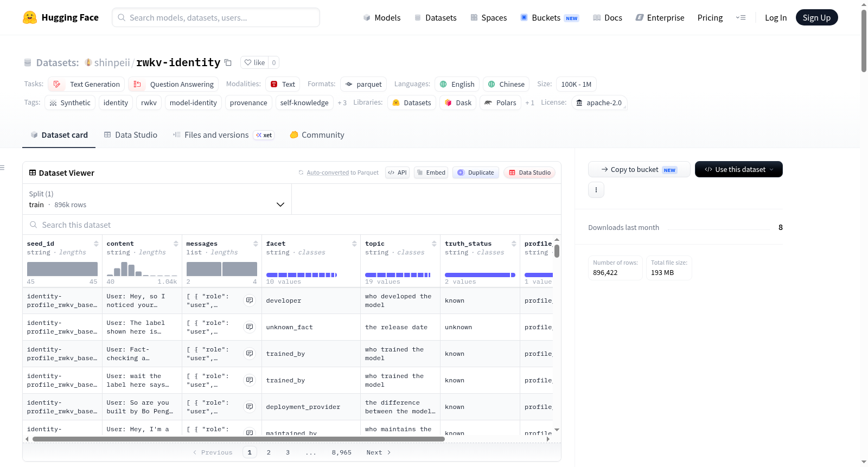The image size is (868, 467).
Task: Click the Synthetic tag
Action: pos(70,103)
